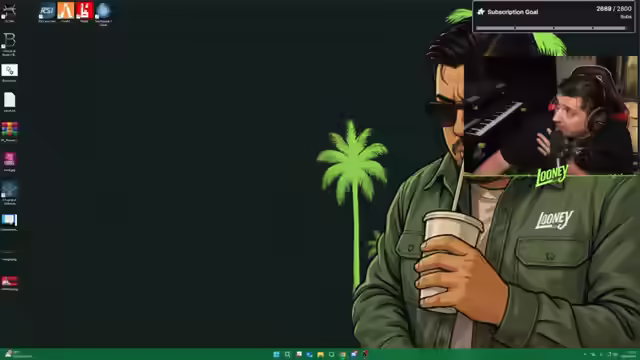Select the pink image file on desktop

(x=9, y=161)
